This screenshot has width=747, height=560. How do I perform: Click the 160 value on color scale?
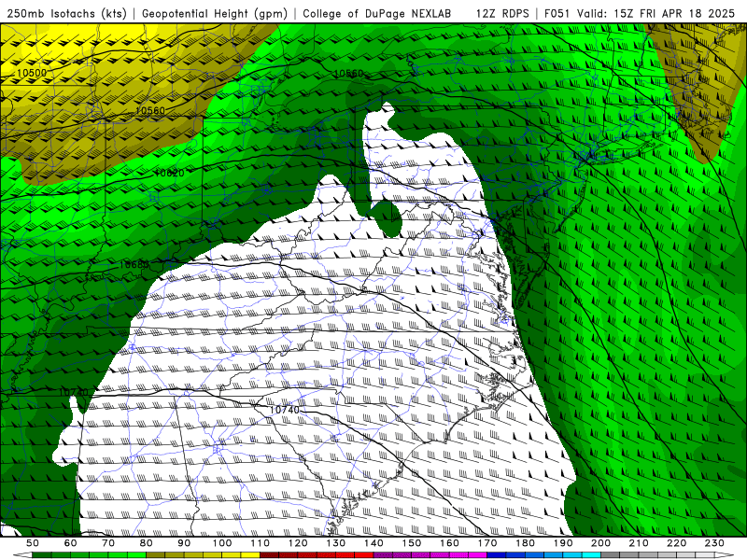coord(449,543)
